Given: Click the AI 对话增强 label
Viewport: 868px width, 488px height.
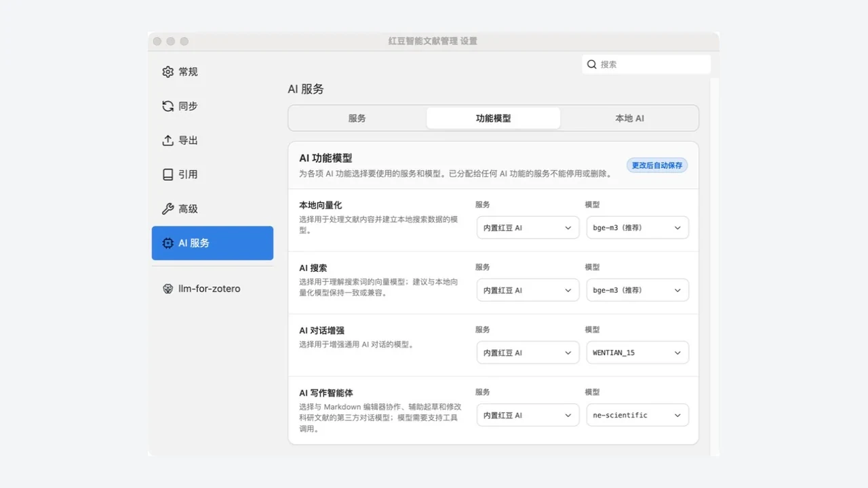Looking at the screenshot, I should tap(321, 330).
